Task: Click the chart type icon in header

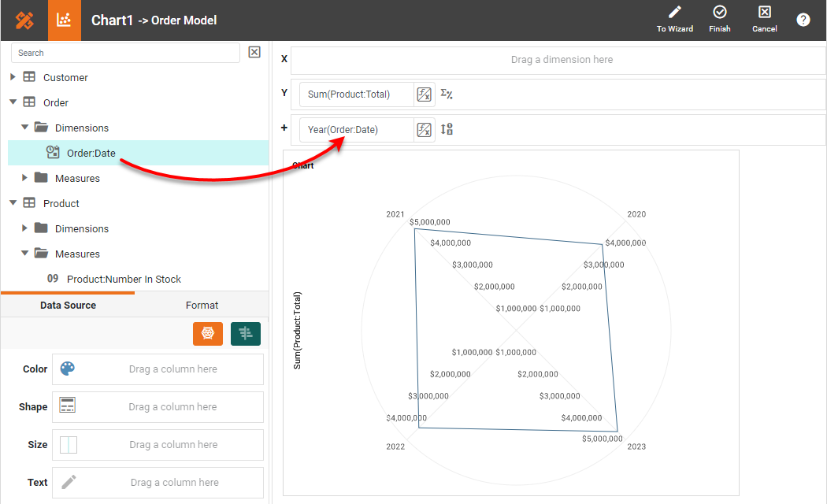Action: tap(65, 20)
